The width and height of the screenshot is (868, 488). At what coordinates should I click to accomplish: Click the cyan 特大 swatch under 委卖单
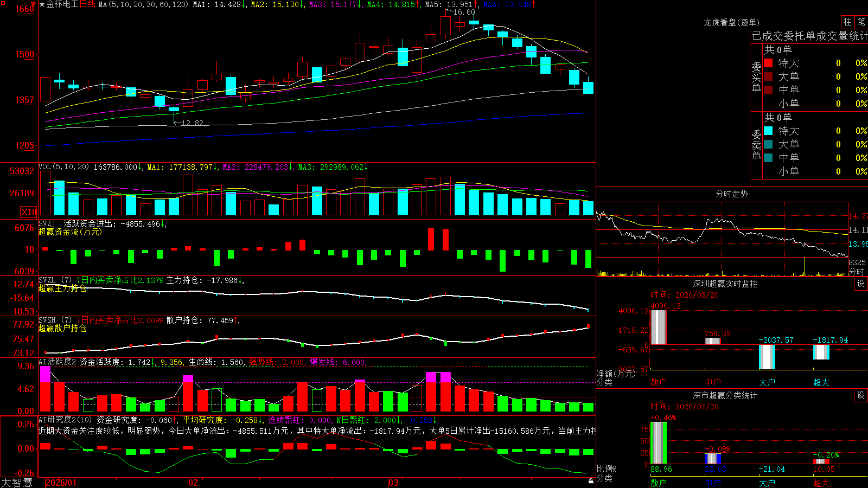click(x=768, y=131)
